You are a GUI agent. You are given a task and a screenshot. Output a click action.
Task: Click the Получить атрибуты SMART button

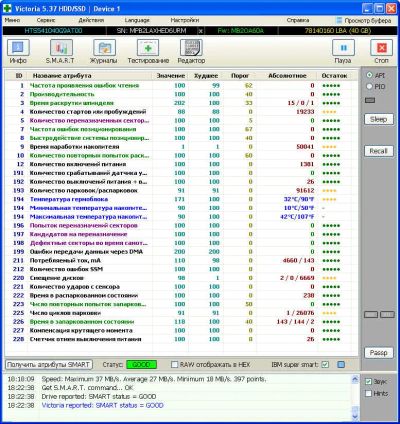pos(49,365)
